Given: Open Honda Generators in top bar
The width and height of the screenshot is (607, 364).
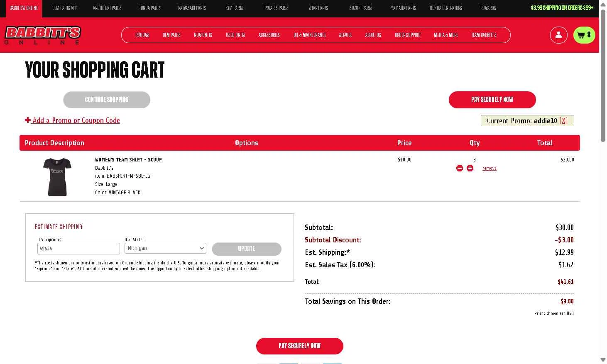Looking at the screenshot, I should pos(445,8).
